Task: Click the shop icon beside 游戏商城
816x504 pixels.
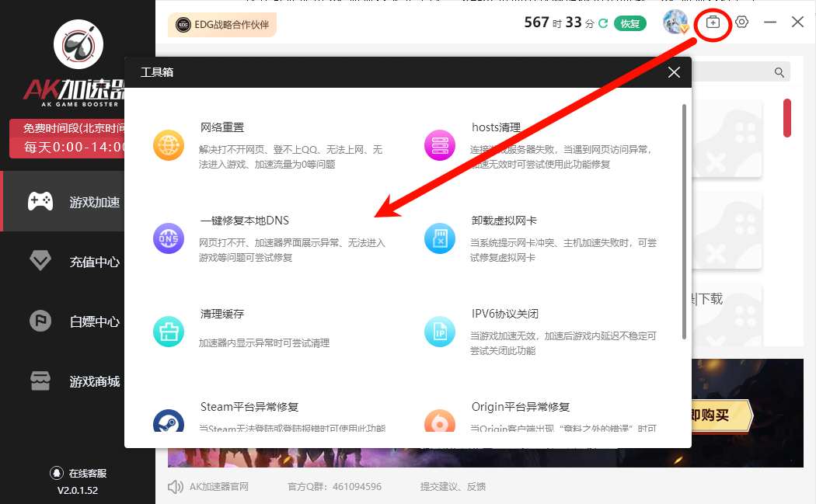Action: point(40,381)
